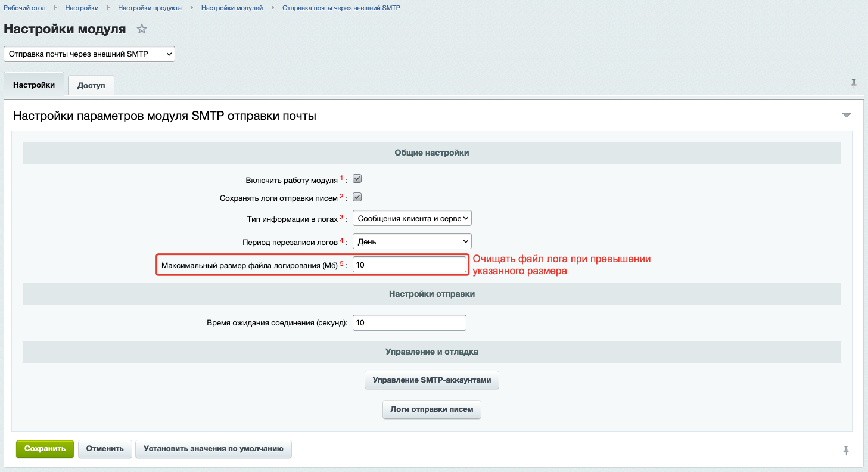Open the 'Тип информации в логах' dropdown
The width and height of the screenshot is (868, 472).
coord(412,218)
